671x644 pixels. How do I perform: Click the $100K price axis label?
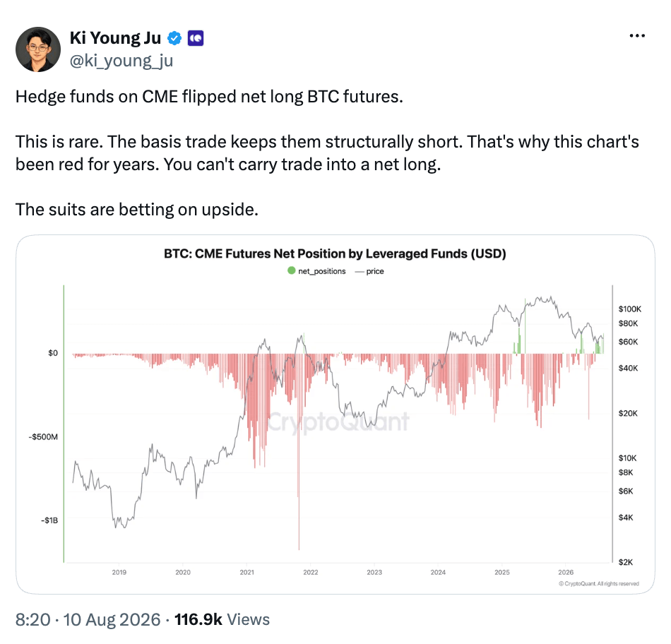630,309
